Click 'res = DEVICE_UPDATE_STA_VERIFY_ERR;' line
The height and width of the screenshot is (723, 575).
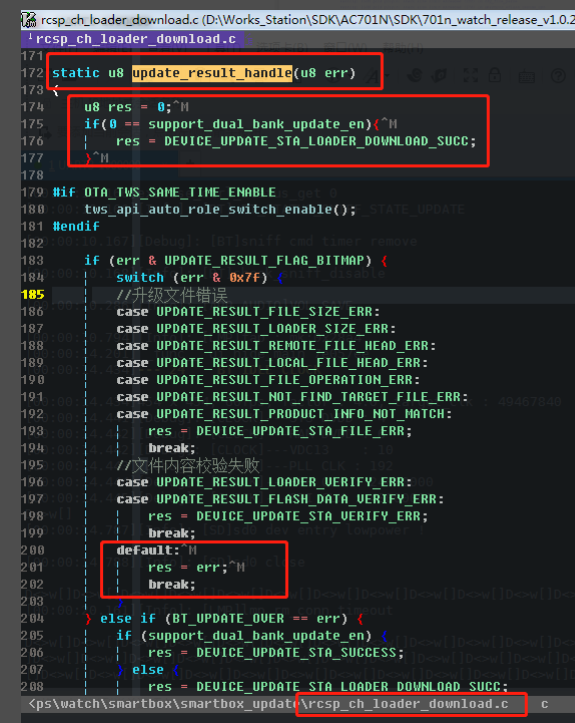[x=288, y=516]
